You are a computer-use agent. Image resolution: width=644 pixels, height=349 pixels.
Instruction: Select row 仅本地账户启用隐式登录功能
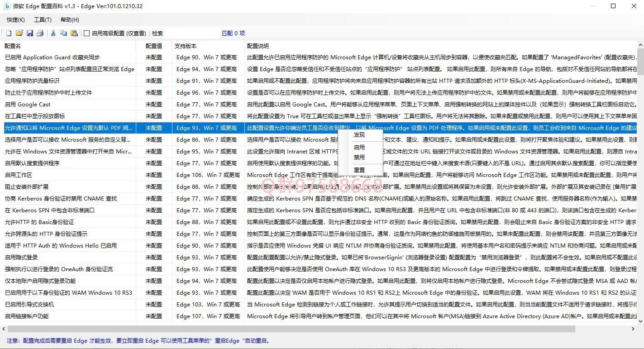pyautogui.click(x=320, y=281)
